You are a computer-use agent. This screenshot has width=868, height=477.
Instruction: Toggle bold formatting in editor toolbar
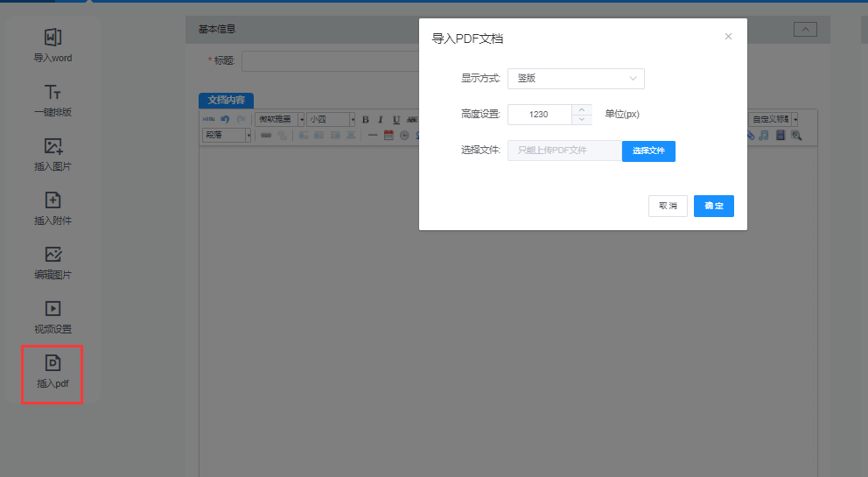[366, 120]
